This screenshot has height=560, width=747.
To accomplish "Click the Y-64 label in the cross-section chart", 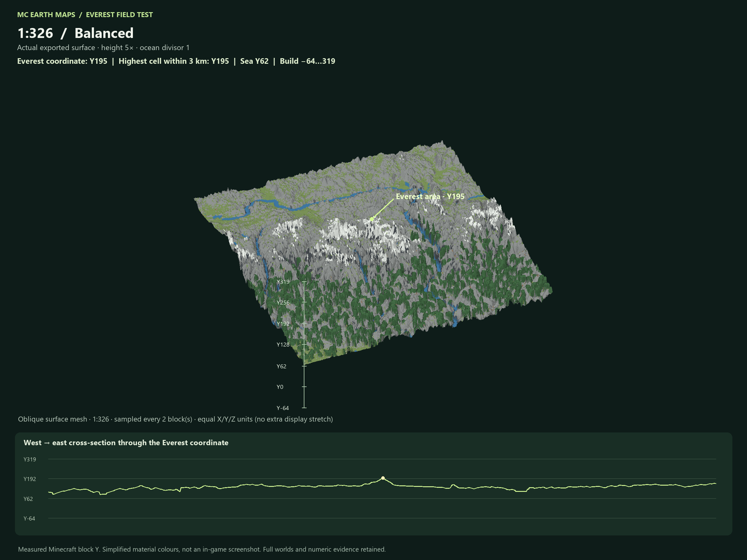I will (29, 519).
